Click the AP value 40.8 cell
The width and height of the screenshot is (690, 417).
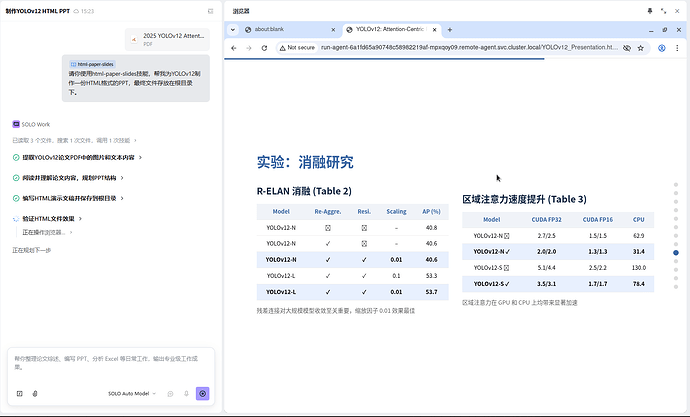[x=431, y=228]
